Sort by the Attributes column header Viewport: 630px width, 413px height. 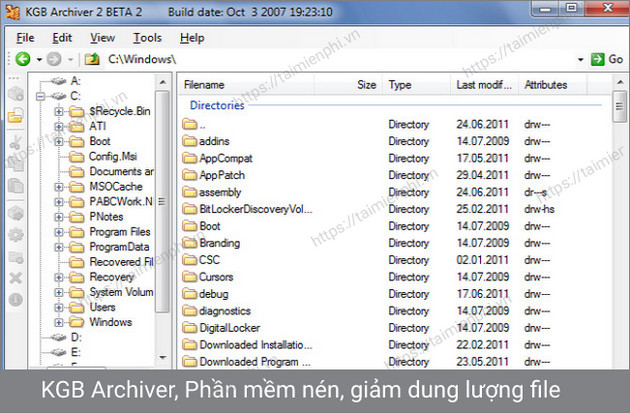pyautogui.click(x=553, y=85)
